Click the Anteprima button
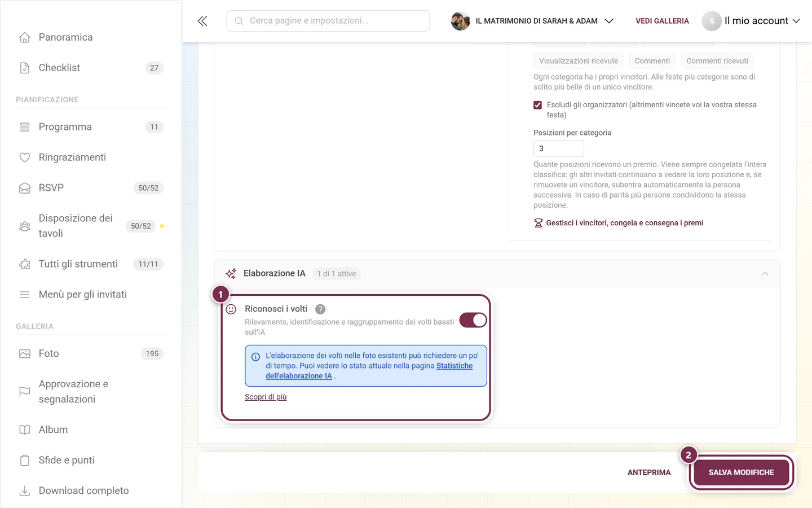 [x=649, y=472]
